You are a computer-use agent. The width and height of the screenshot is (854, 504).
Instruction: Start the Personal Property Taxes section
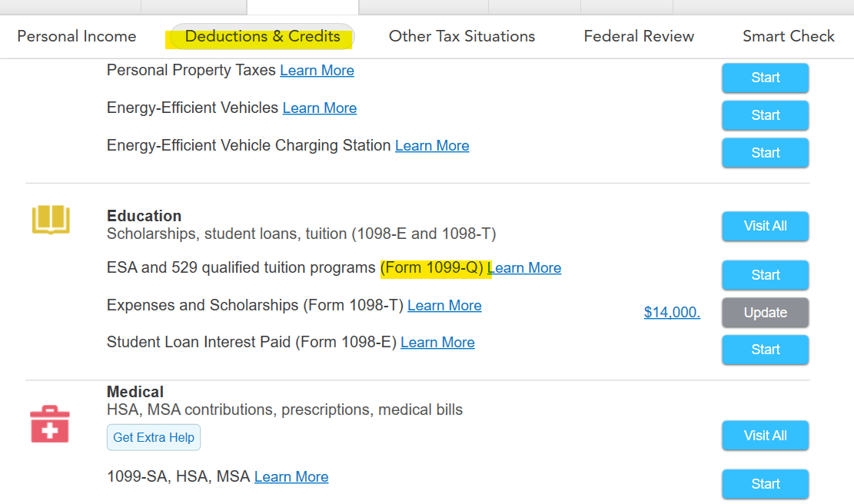pyautogui.click(x=766, y=78)
